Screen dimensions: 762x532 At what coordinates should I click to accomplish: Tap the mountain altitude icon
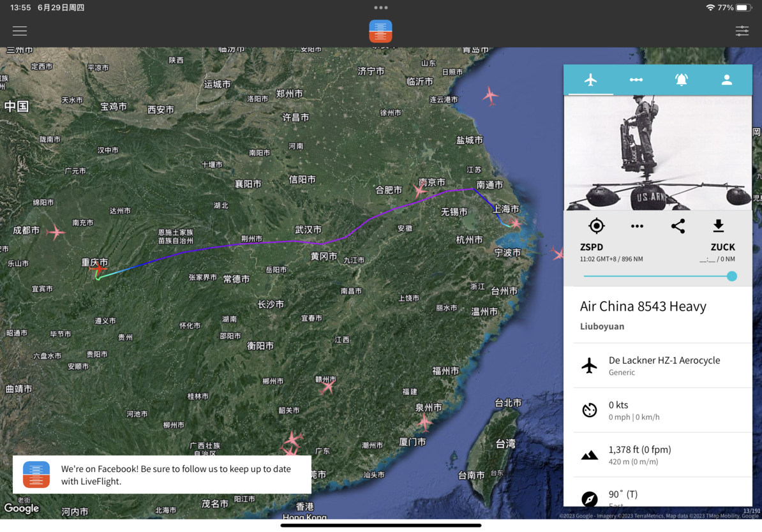(x=590, y=455)
